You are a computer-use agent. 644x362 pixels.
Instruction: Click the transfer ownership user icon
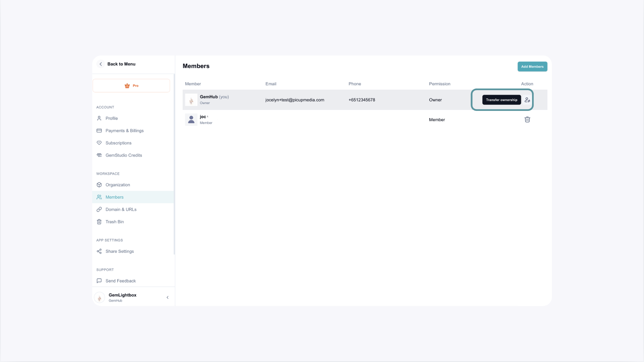point(527,100)
